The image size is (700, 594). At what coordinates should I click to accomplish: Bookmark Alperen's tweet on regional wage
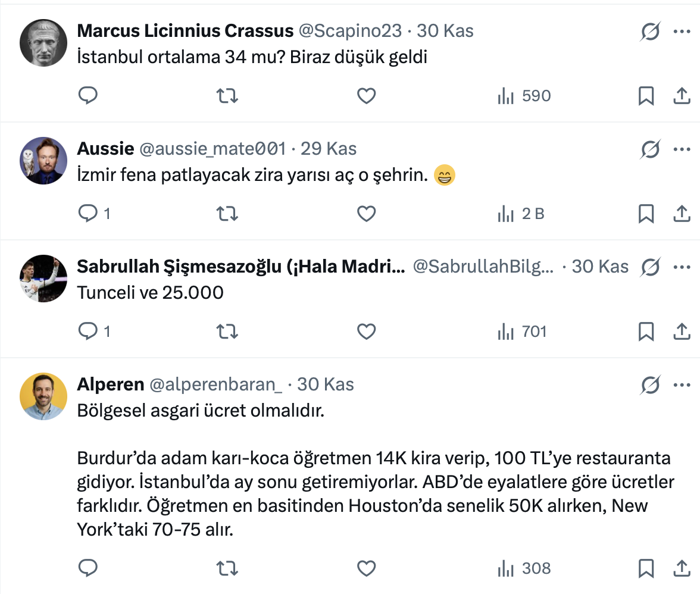pos(646,568)
